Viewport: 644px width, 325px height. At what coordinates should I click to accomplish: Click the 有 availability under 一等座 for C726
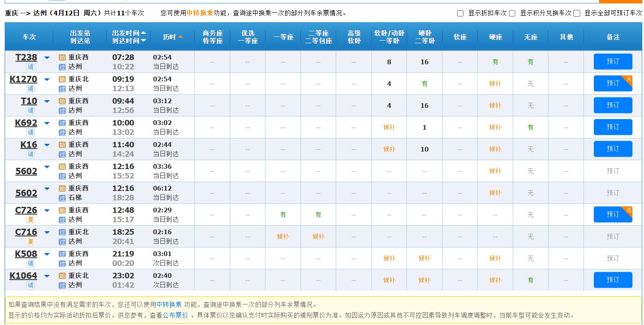pos(283,215)
